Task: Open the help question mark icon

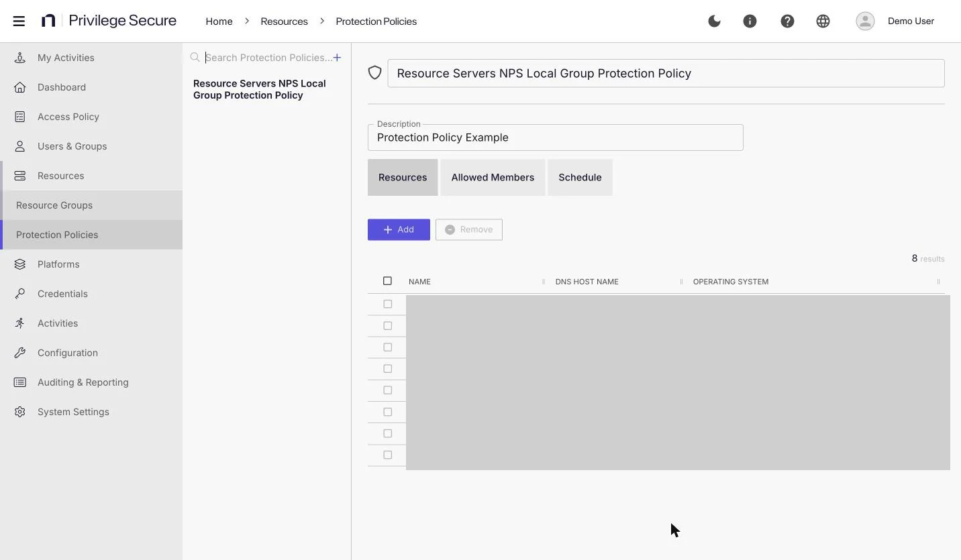Action: point(787,21)
